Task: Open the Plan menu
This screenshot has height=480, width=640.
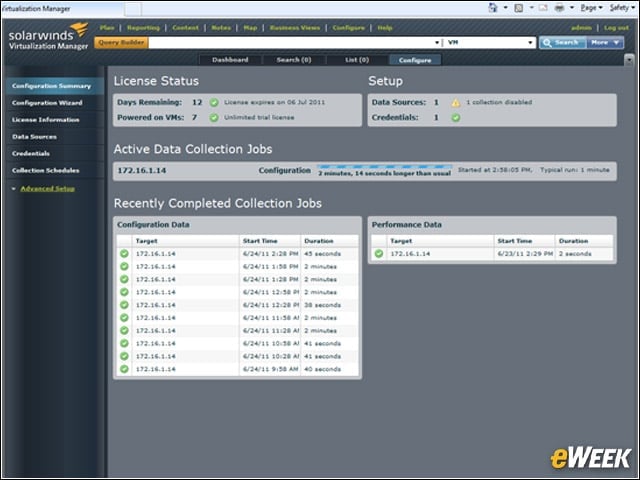Action: click(107, 28)
